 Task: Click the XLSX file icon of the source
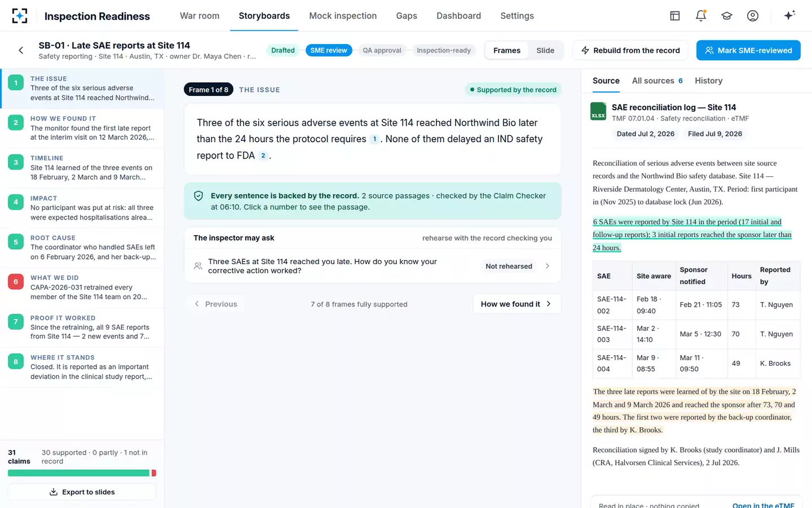pyautogui.click(x=598, y=111)
